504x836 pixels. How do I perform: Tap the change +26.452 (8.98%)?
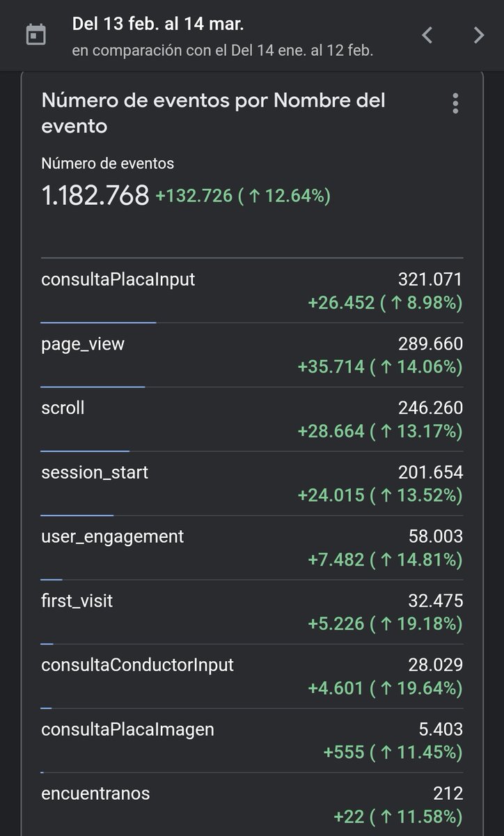pyautogui.click(x=385, y=303)
